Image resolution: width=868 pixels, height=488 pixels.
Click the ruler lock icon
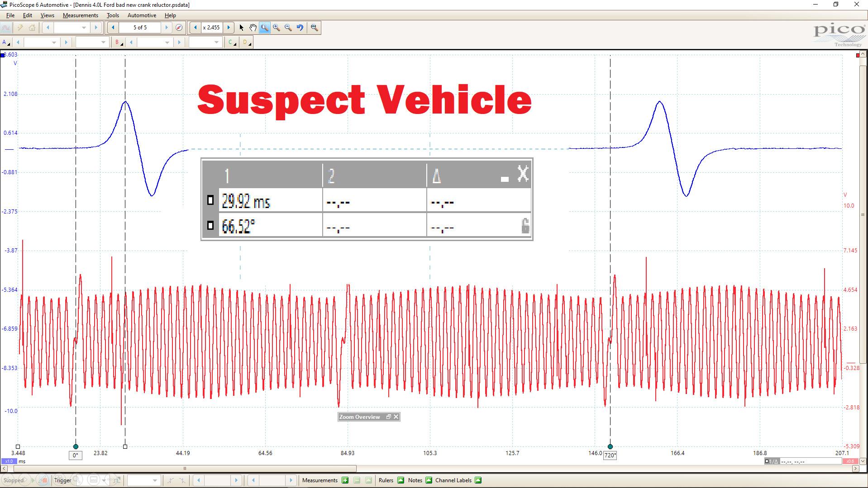click(x=525, y=226)
